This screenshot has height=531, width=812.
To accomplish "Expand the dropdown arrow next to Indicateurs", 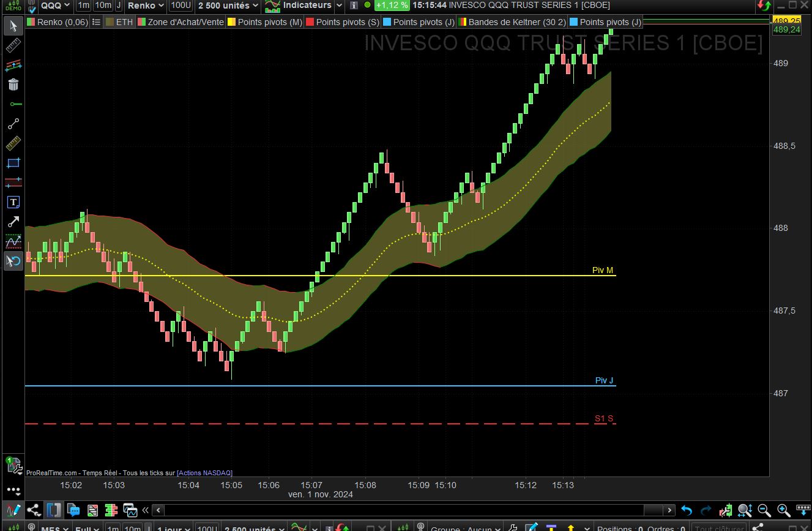I will tap(339, 6).
